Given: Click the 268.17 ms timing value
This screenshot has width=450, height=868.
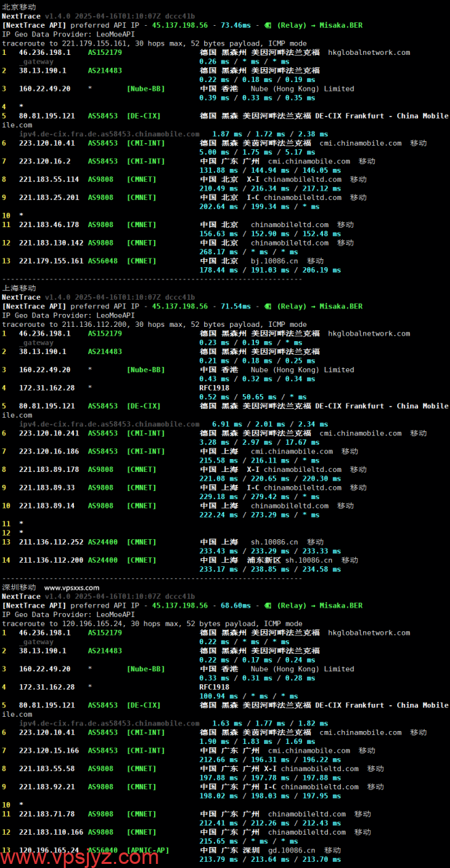Looking at the screenshot, I should (x=217, y=252).
